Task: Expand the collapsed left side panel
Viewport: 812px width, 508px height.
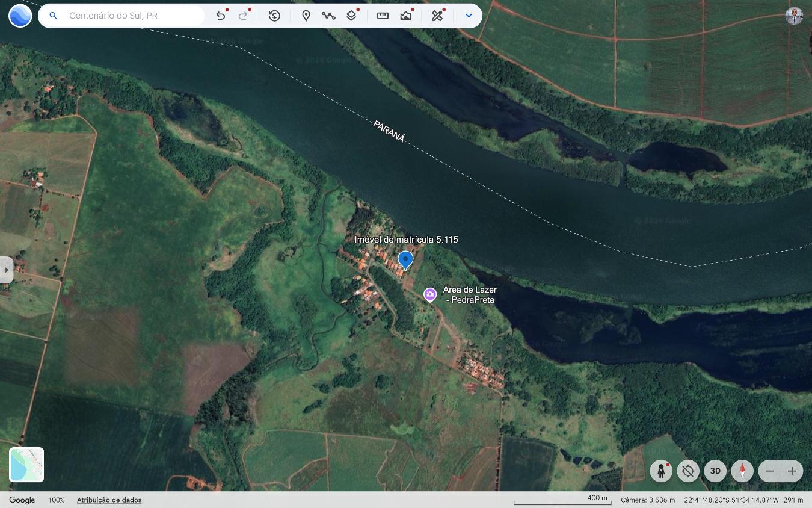Action: [6, 270]
